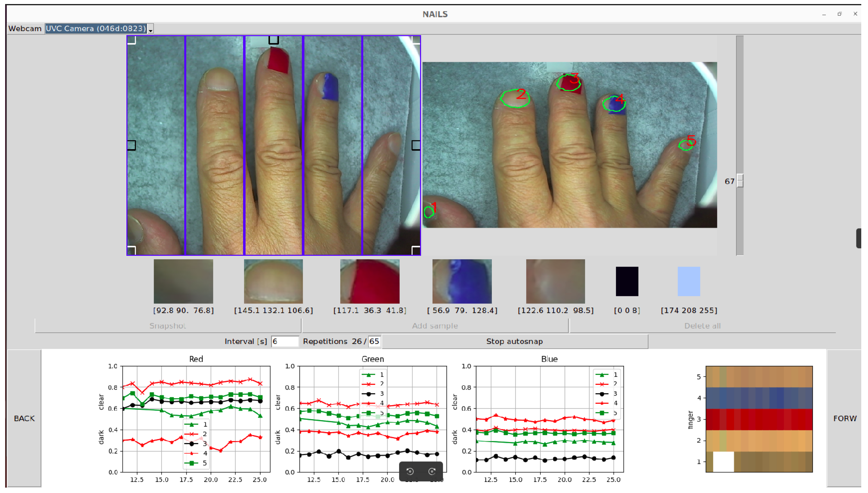Select the UVC Camera combo box

point(96,29)
